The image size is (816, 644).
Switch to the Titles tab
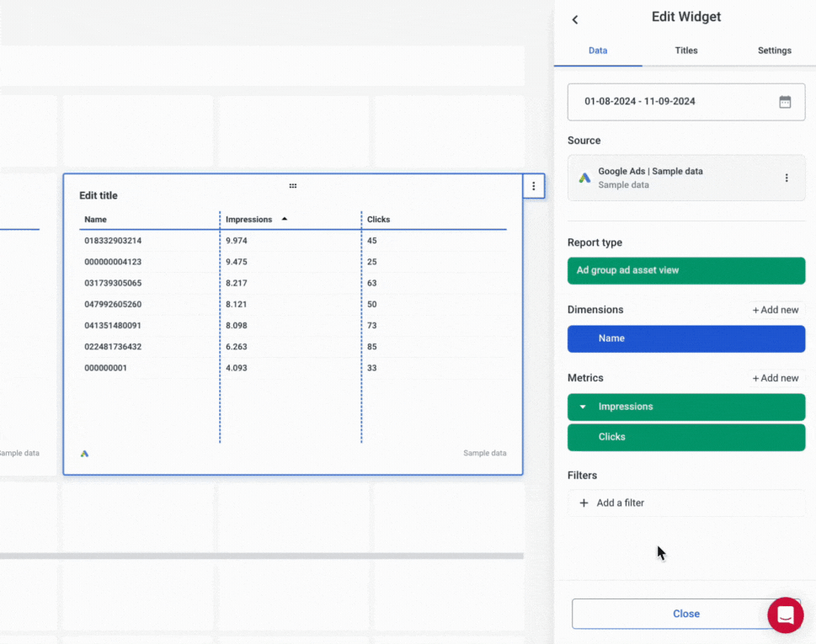(x=685, y=51)
